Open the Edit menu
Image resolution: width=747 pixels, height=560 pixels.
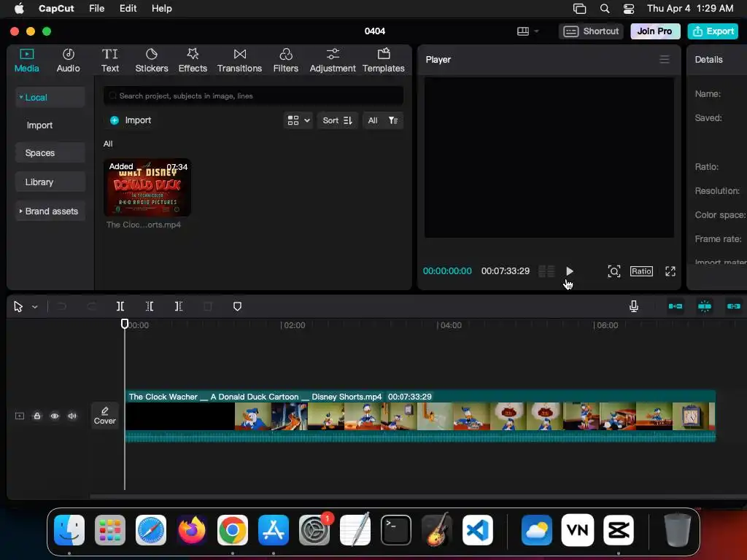click(128, 8)
